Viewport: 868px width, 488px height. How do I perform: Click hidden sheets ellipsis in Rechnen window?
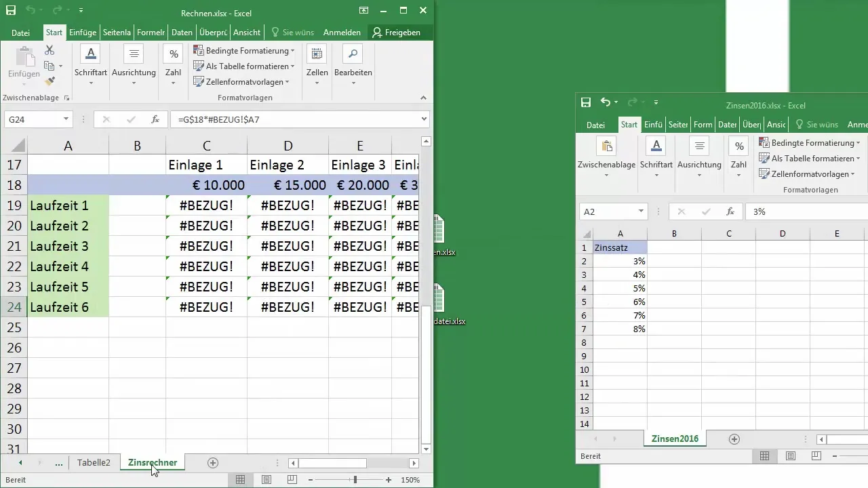coord(59,463)
